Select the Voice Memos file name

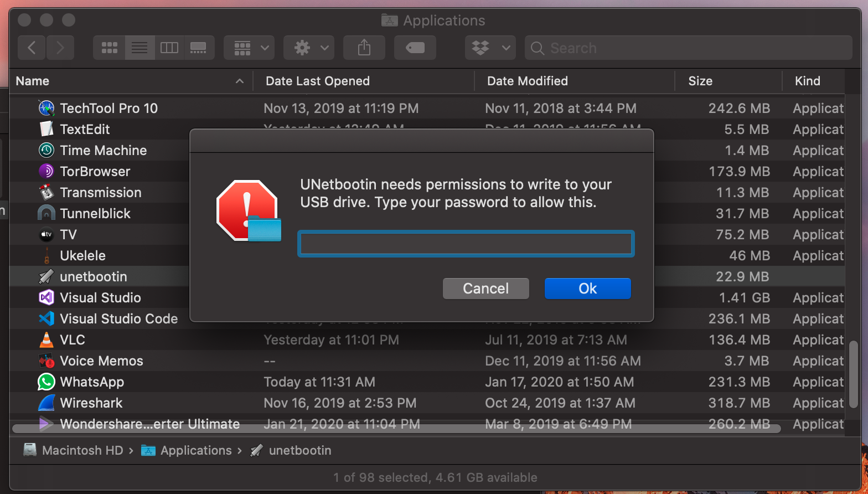point(102,361)
